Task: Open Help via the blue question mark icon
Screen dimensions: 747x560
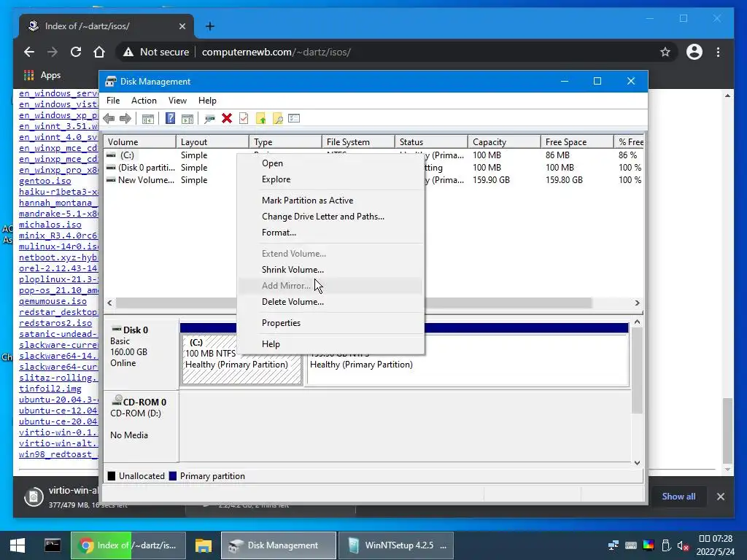Action: 170,119
